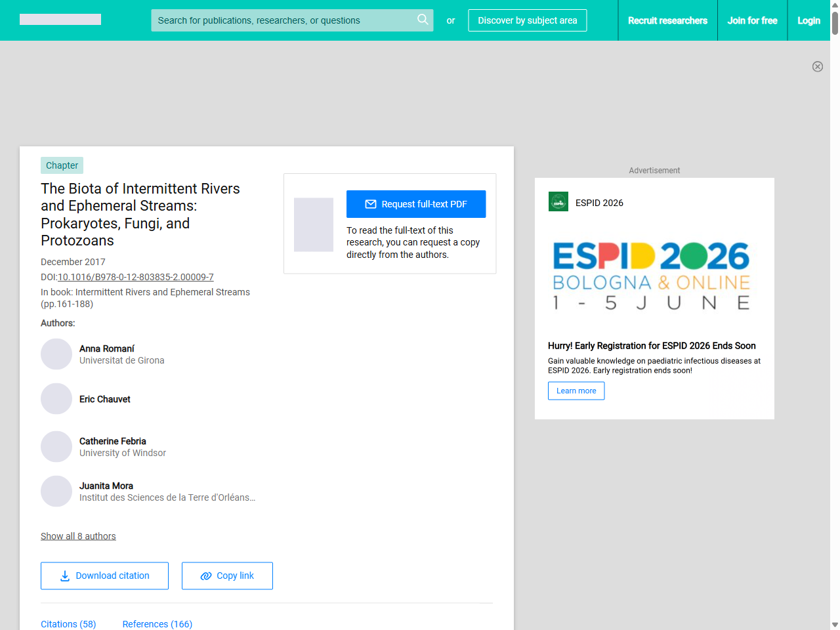Viewport: 840px width, 630px height.
Task: Click Eric Chauvet's avatar placeholder
Action: point(56,399)
